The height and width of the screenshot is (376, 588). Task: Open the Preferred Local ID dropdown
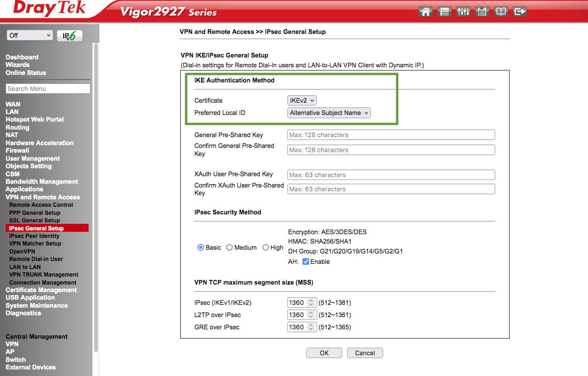click(x=328, y=113)
